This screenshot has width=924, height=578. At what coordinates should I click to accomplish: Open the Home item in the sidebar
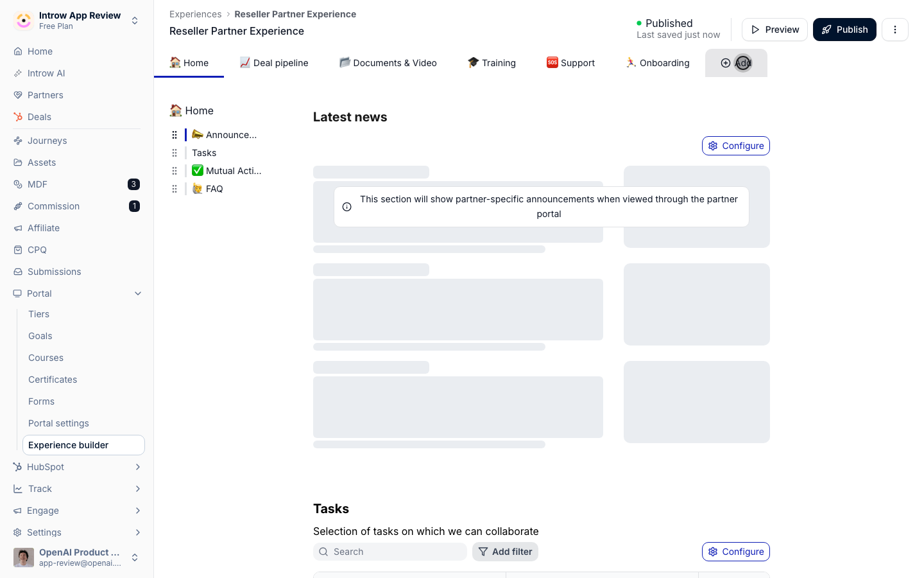point(77,51)
